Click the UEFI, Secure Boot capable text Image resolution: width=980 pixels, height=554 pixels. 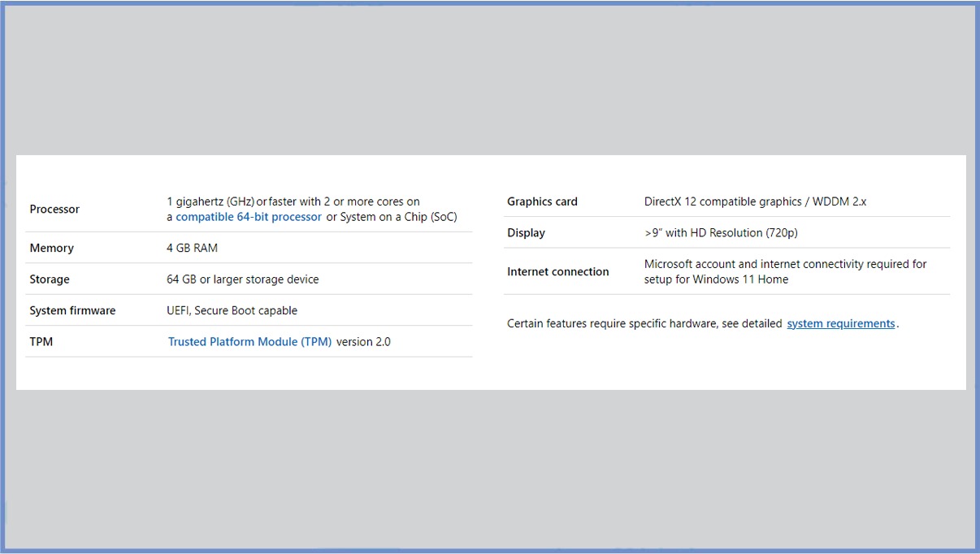click(232, 310)
